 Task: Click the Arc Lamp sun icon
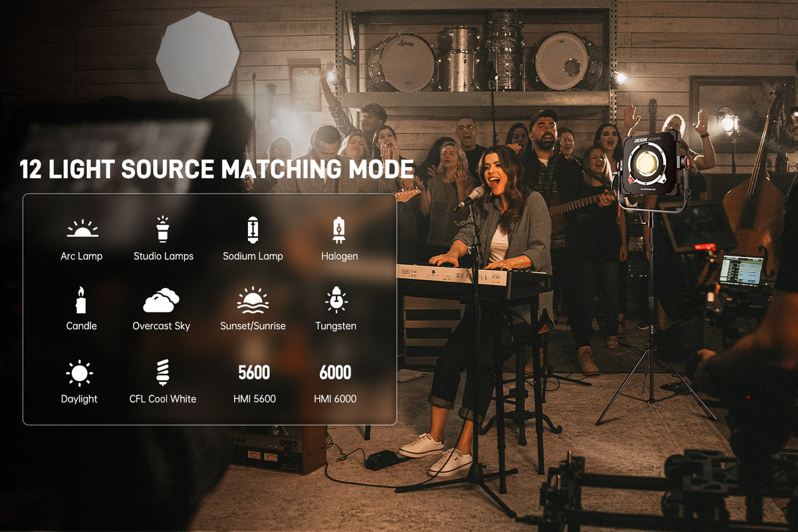pyautogui.click(x=82, y=229)
